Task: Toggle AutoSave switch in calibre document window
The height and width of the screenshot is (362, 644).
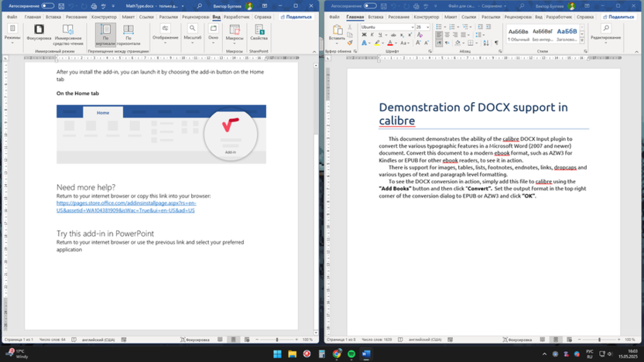Action: pos(370,5)
